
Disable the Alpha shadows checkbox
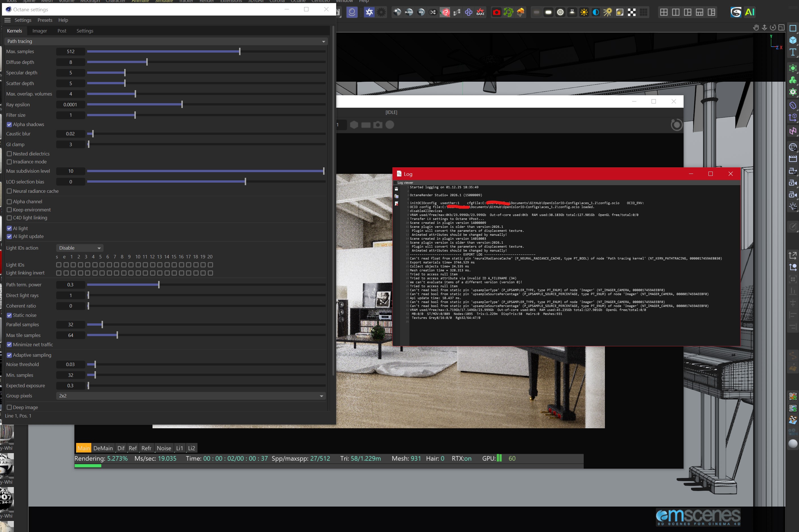[10, 124]
